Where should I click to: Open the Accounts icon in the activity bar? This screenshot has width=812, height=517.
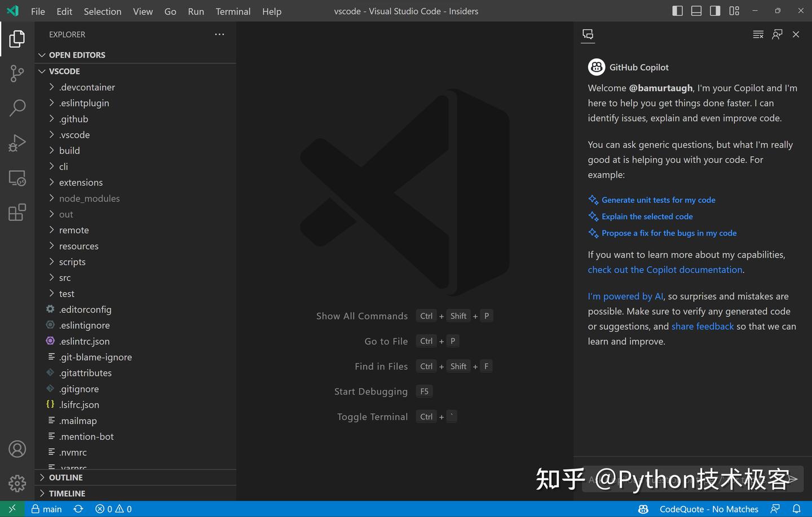(17, 449)
